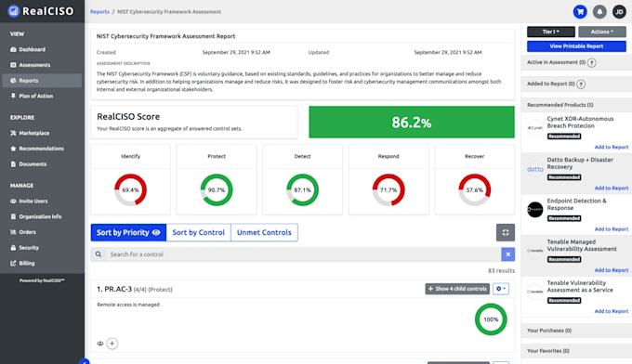Expand the Tier I dropdown
Image resolution: width=632 pixels, height=364 pixels.
[x=551, y=32]
